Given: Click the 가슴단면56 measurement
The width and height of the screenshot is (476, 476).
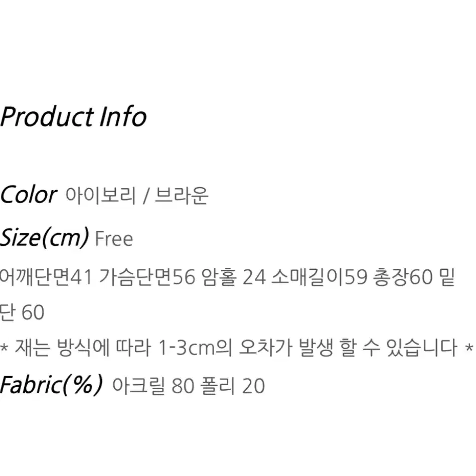Looking at the screenshot, I should tap(147, 277).
